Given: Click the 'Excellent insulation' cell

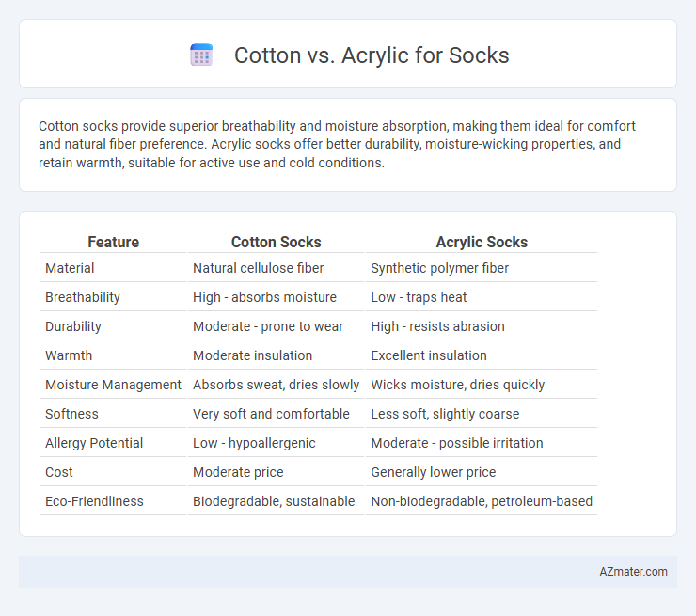Looking at the screenshot, I should coord(429,355).
